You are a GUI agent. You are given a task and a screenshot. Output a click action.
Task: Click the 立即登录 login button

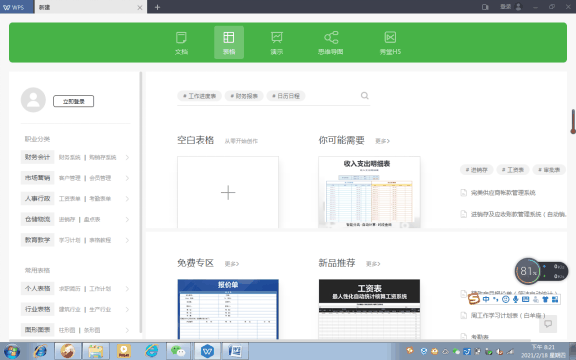point(73,101)
